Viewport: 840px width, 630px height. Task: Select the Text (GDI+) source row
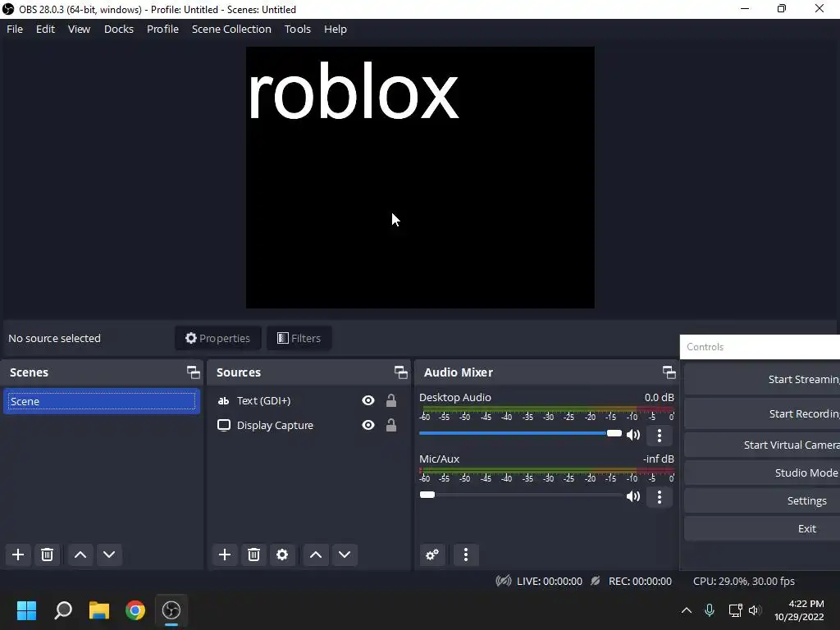[308, 400]
